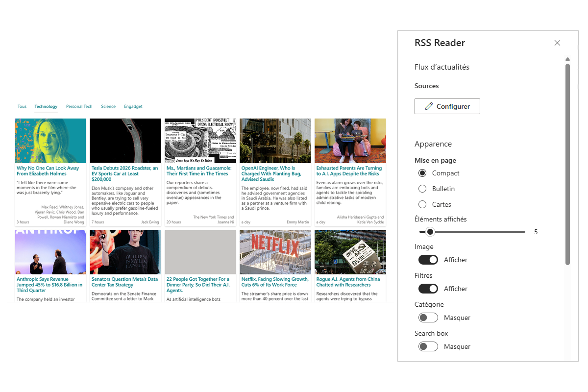This screenshot has width=588, height=392.
Task: Click the "20 hours" timestamp
Action: tap(173, 222)
